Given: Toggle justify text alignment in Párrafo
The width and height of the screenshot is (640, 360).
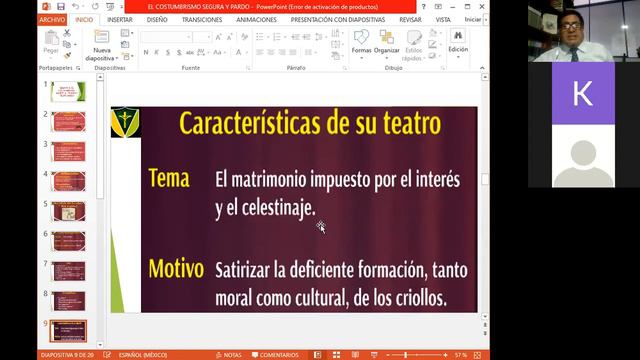Looking at the screenshot, I should tap(293, 52).
